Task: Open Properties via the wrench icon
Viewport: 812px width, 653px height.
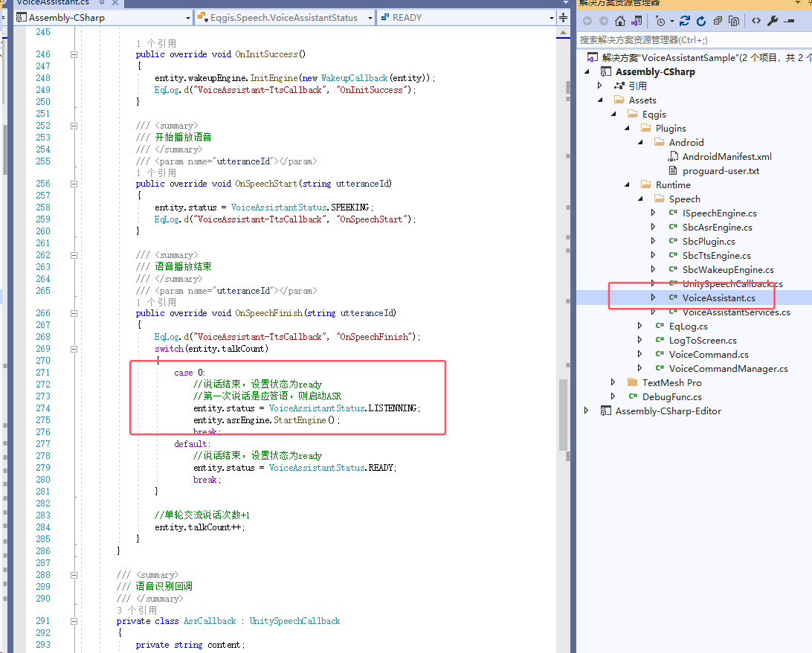Action: tap(773, 21)
